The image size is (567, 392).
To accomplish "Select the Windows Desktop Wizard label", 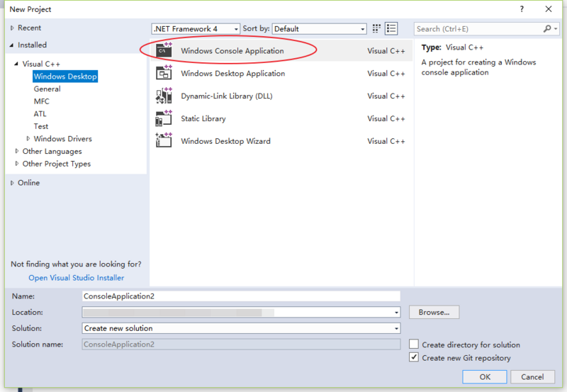I will [225, 141].
